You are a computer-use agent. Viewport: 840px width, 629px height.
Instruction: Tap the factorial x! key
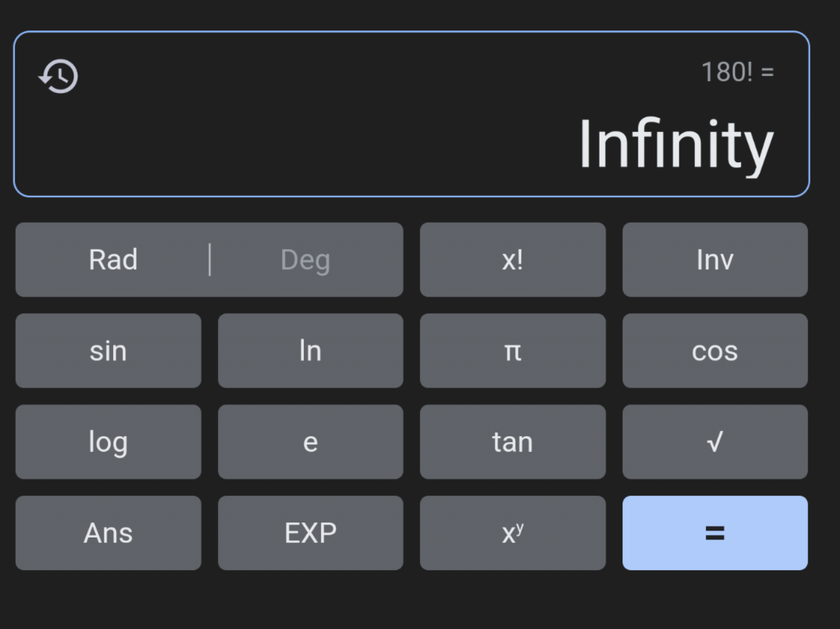[513, 259]
